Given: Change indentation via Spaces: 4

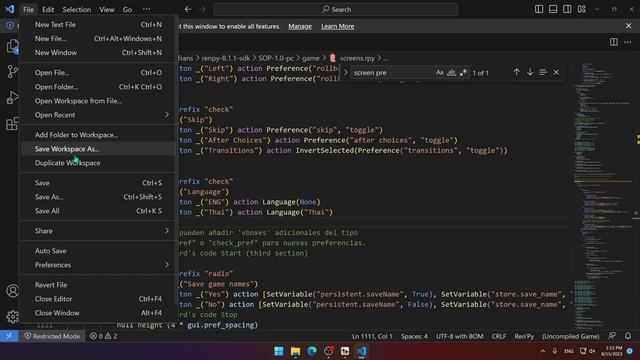Looking at the screenshot, I should [414, 336].
